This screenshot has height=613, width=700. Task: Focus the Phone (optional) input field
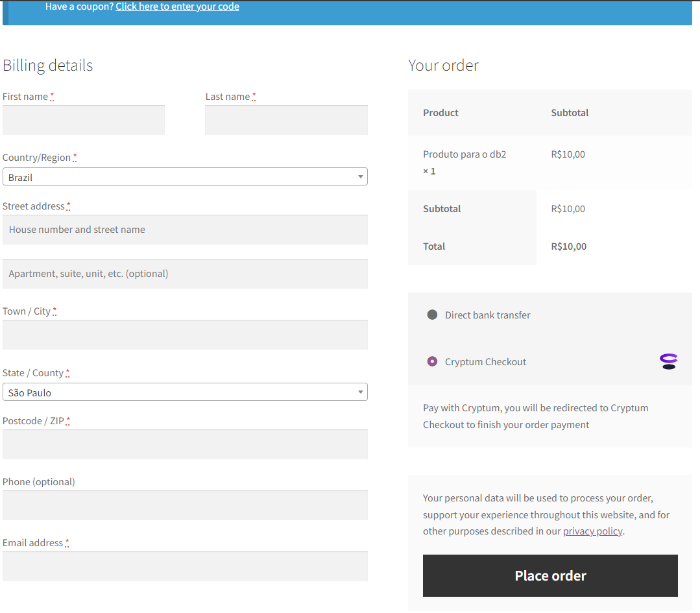(185, 505)
